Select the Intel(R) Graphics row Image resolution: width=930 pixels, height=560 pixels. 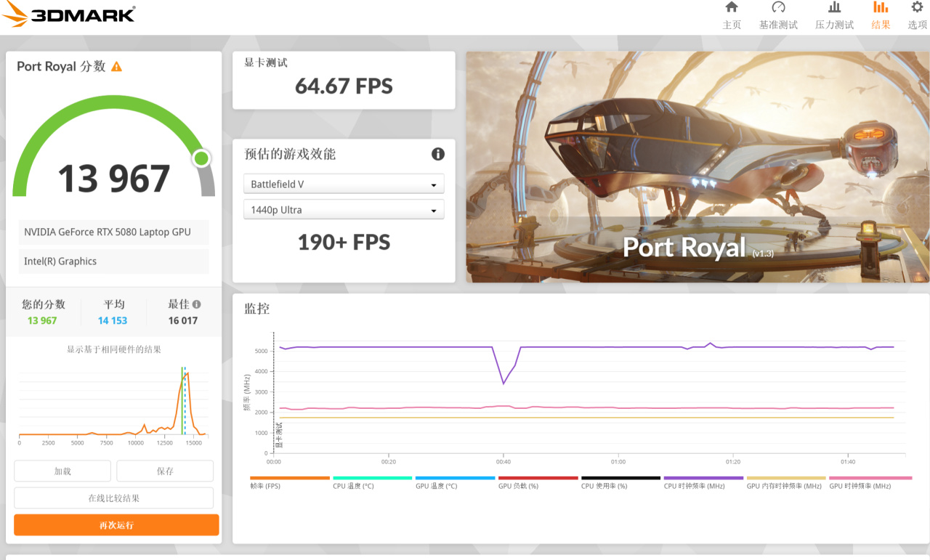113,261
